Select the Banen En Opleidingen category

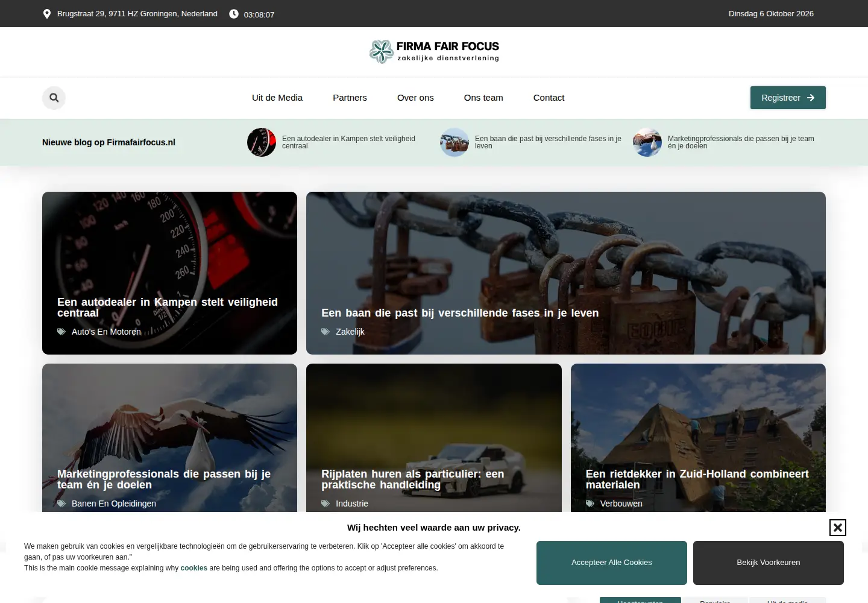(x=114, y=504)
